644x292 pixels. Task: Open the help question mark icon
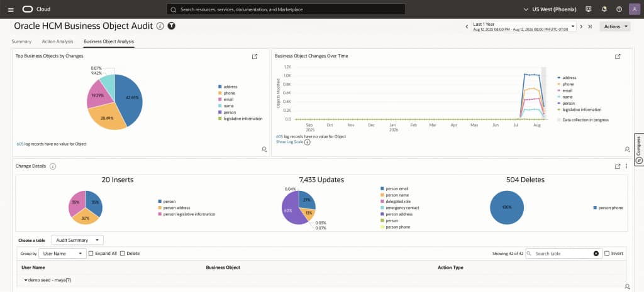(x=619, y=9)
